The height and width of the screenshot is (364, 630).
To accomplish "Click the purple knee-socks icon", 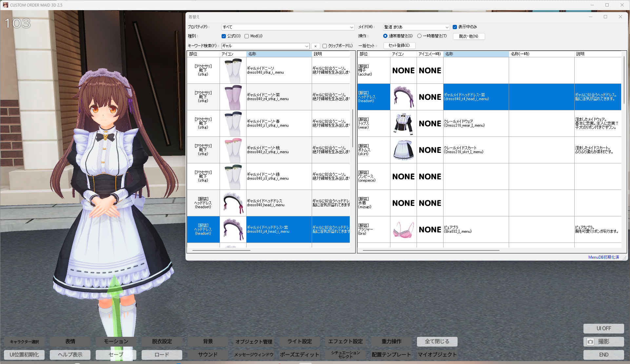I will pos(233,97).
